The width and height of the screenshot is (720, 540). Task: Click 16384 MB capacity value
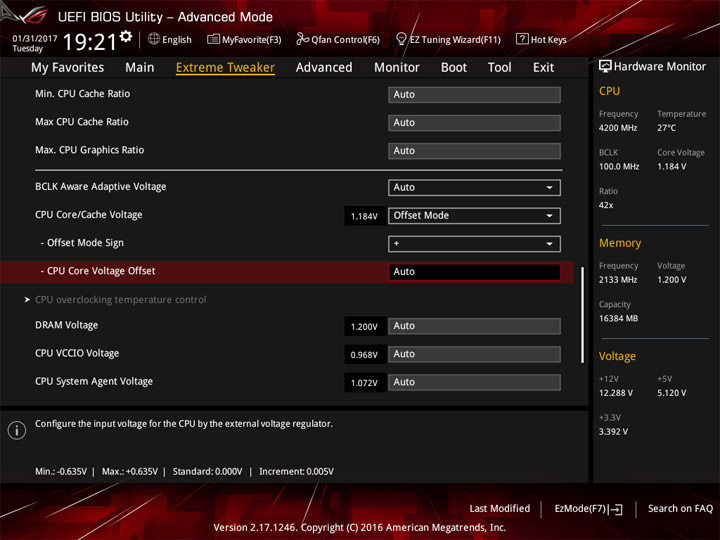pos(619,319)
